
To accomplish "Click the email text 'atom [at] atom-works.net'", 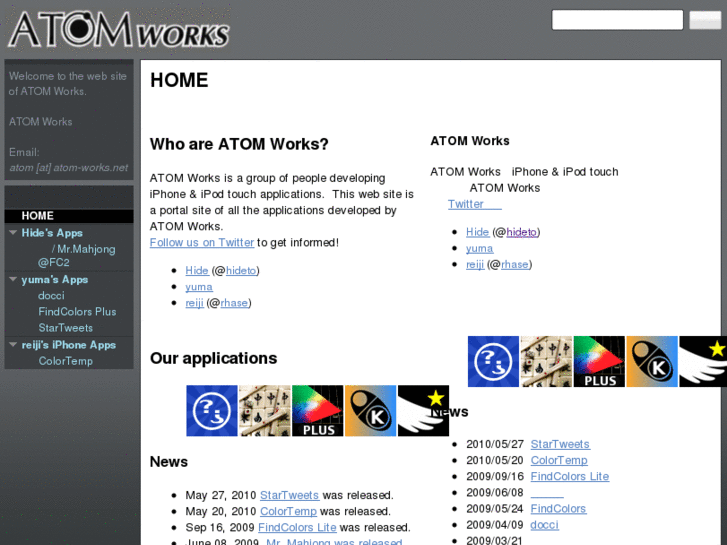I will click(x=69, y=167).
